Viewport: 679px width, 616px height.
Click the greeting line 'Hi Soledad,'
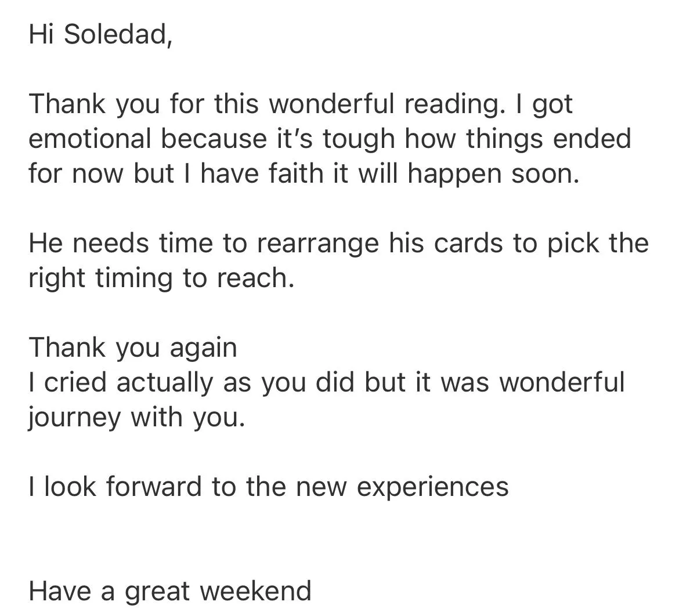pos(101,34)
